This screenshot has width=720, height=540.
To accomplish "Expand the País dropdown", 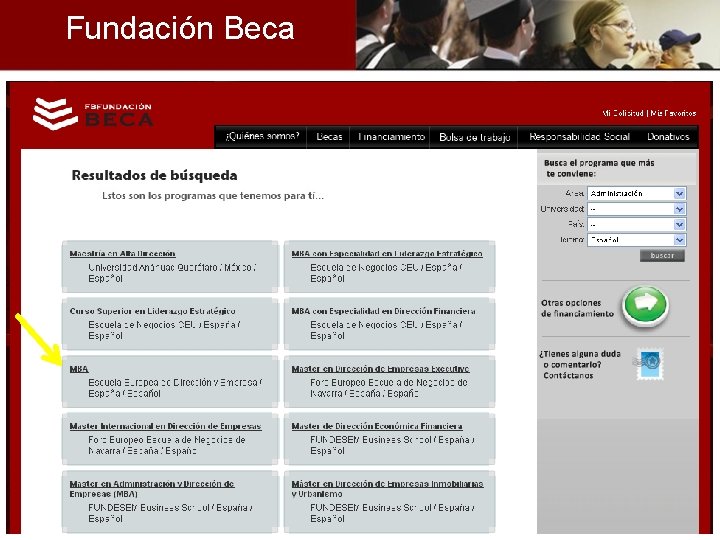I will pyautogui.click(x=636, y=225).
